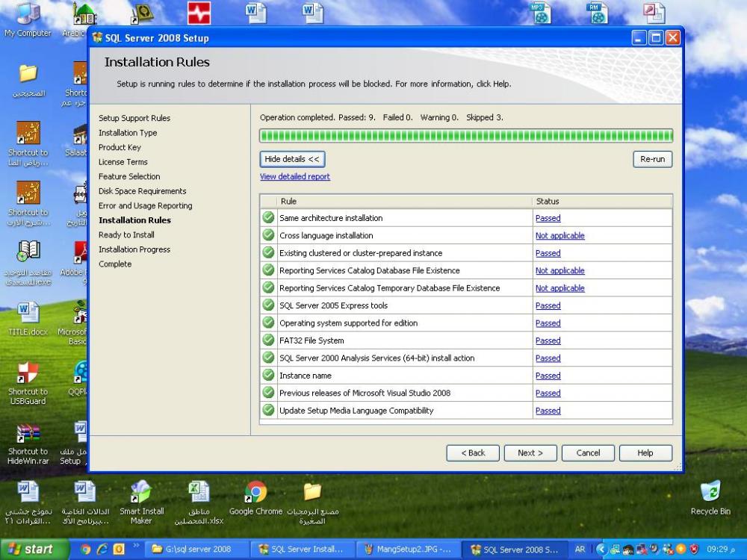The image size is (747, 560).
Task: Select Setup Support Rules step in sidebar
Action: 134,118
